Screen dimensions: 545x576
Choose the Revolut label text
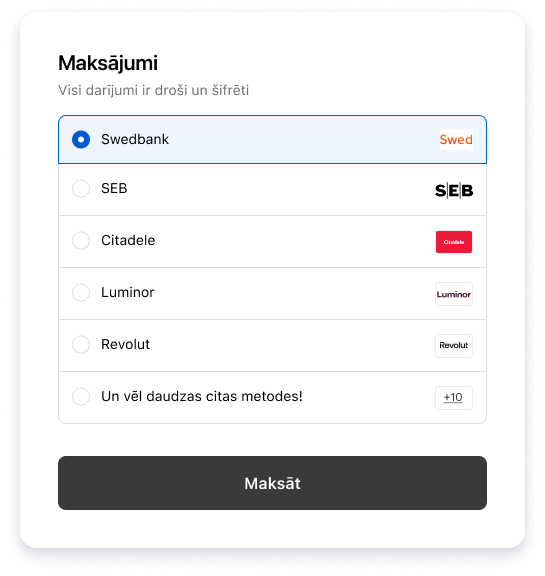pyautogui.click(x=125, y=345)
